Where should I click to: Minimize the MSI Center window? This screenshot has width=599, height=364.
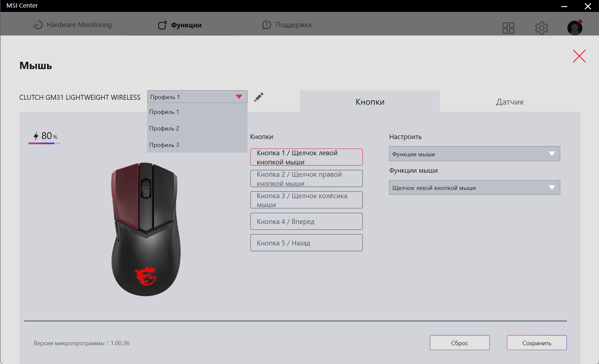point(564,6)
